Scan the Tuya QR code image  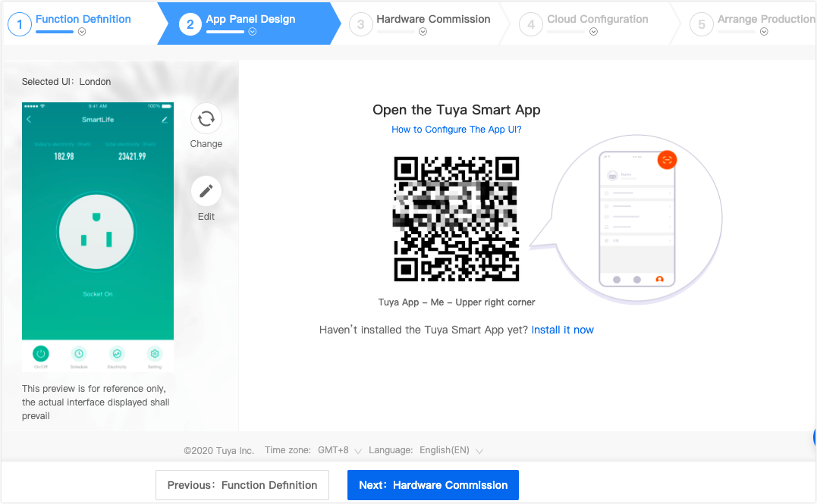tap(456, 218)
